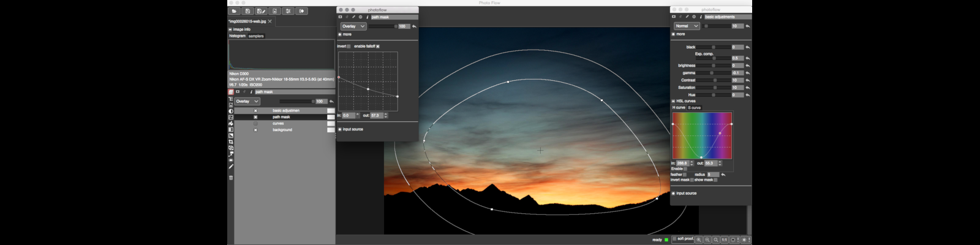Click the trash icon to delete layer

231,178
